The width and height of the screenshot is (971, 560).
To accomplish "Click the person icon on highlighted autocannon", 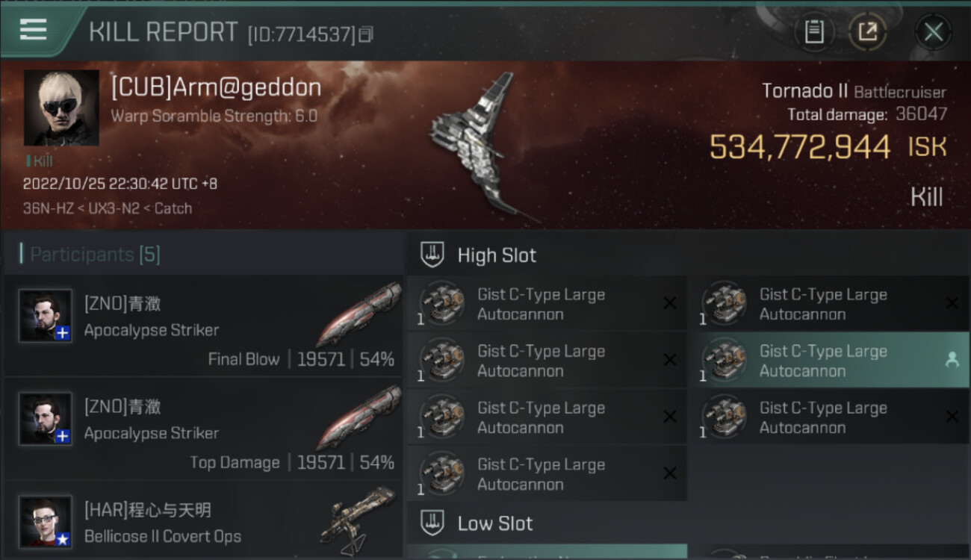I will click(952, 360).
